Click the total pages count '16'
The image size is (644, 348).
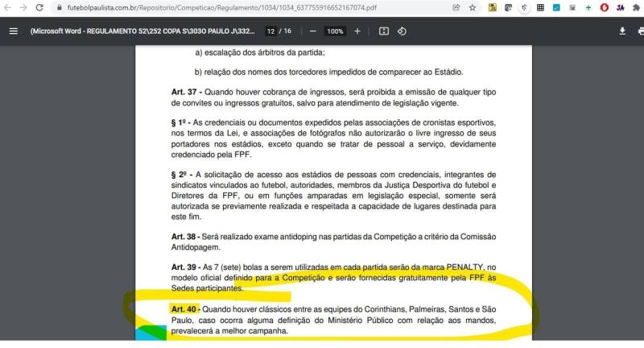(287, 31)
